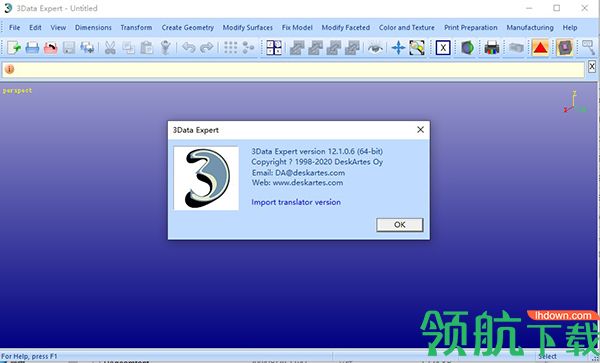Open the Dimensions menu
This screenshot has width=600, height=363.
point(93,28)
